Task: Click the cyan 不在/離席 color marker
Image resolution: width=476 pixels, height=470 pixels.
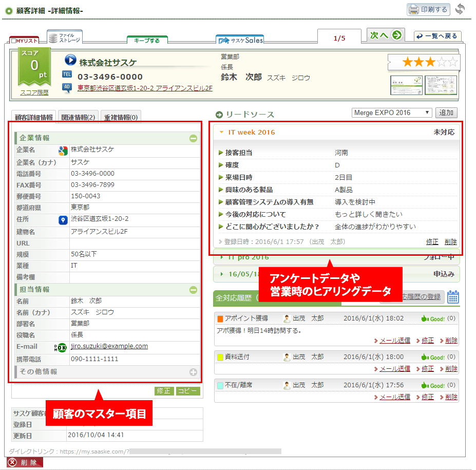Action: tap(220, 386)
